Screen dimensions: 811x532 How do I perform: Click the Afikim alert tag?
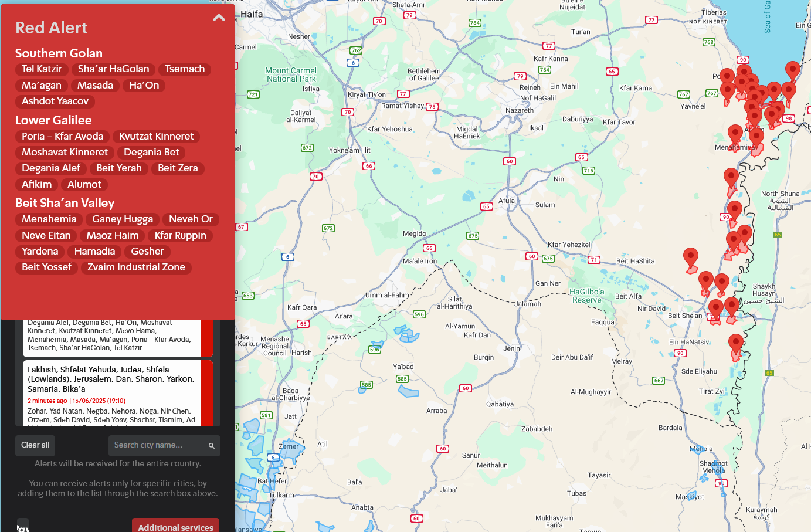tap(37, 185)
